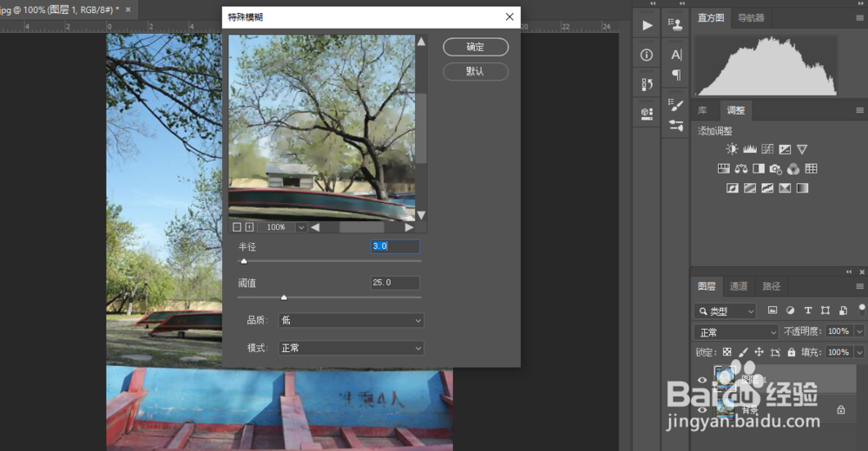Add a Levels adjustment
This screenshot has width=868, height=451.
point(750,149)
